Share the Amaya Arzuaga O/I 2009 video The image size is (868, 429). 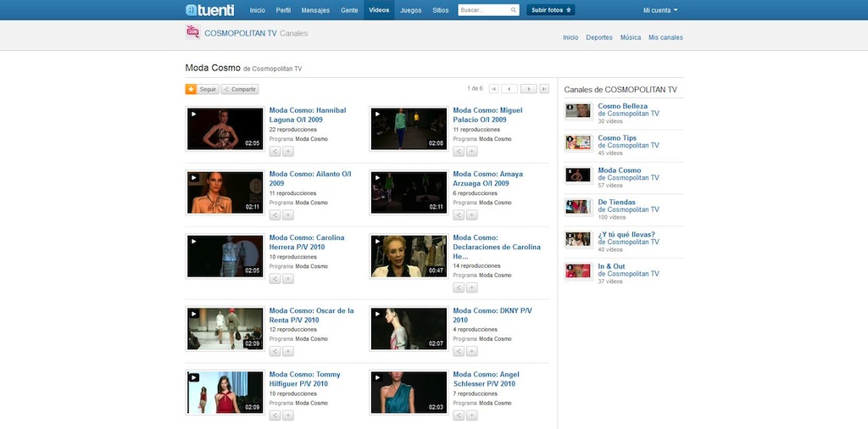pos(459,214)
